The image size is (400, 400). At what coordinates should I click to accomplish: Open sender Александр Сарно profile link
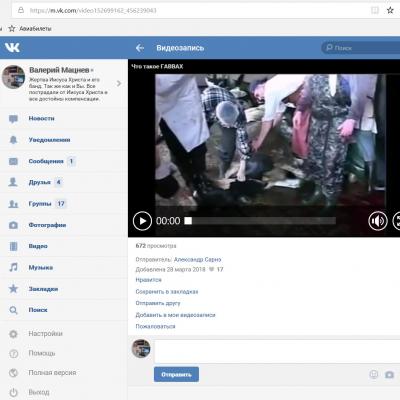(x=197, y=259)
